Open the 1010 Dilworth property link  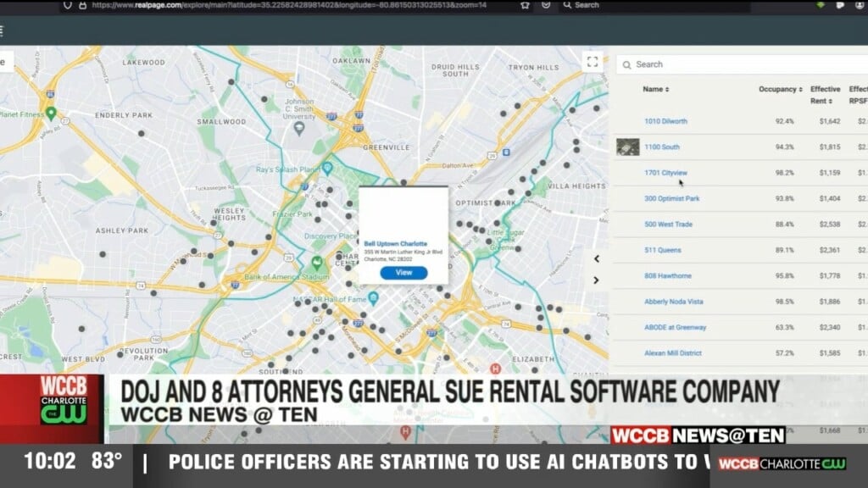665,121
